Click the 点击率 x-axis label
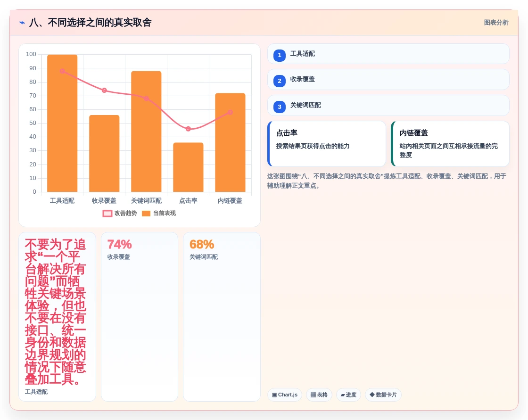Viewport: 528px width, 420px height. (188, 201)
